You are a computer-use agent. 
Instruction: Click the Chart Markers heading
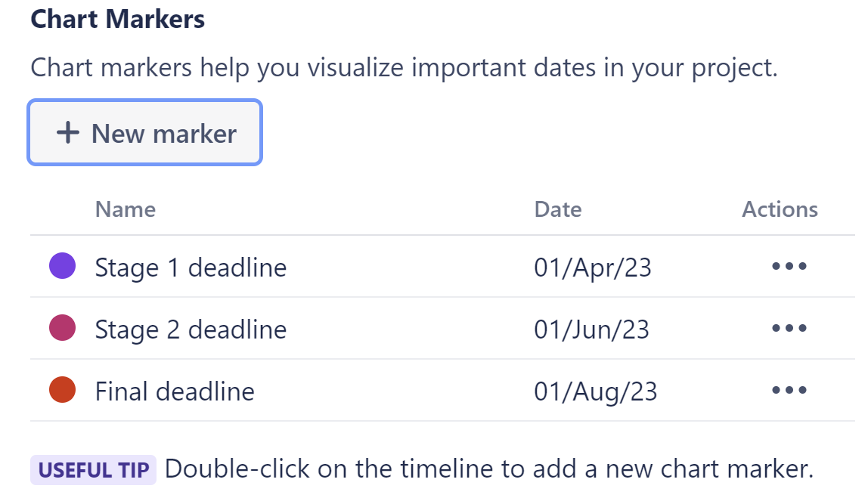pos(118,20)
